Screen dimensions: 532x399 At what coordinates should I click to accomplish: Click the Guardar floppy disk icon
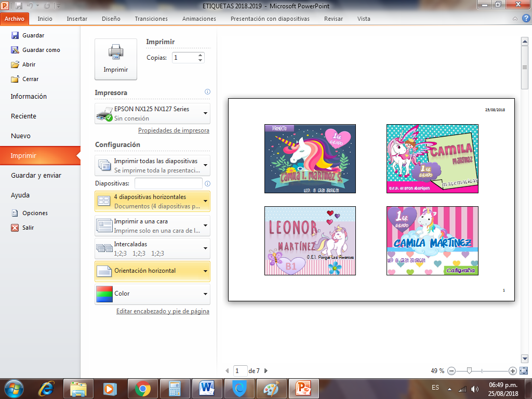tap(15, 35)
